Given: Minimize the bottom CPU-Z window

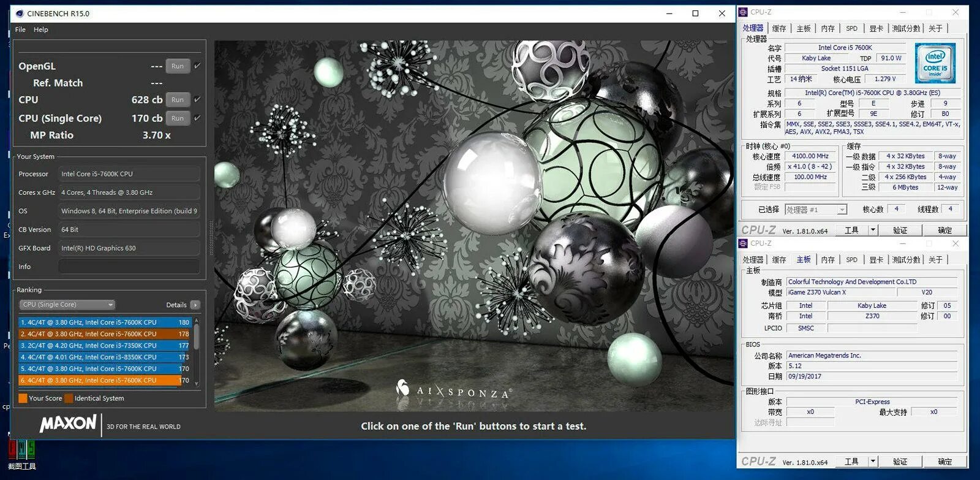Looking at the screenshot, I should click(x=903, y=243).
